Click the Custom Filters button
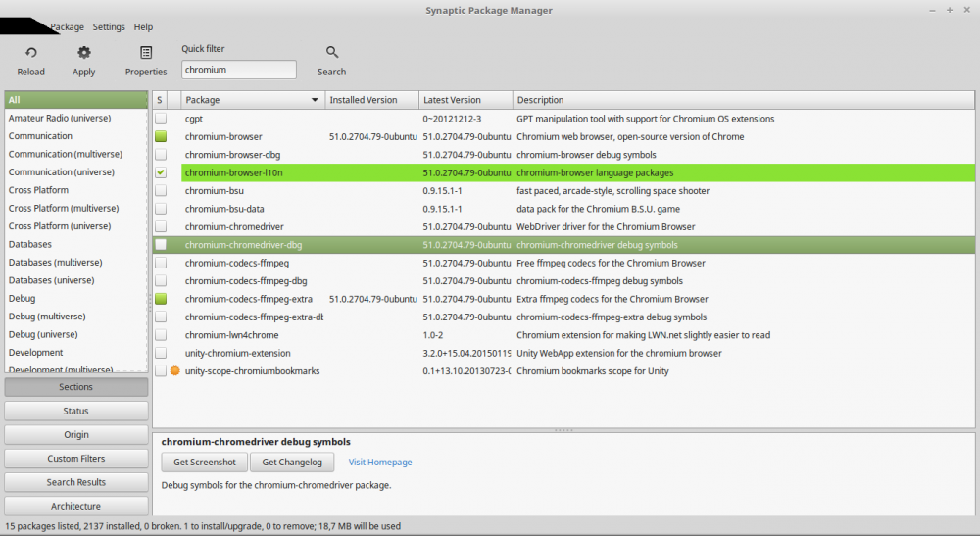This screenshot has height=536, width=980. (76, 459)
